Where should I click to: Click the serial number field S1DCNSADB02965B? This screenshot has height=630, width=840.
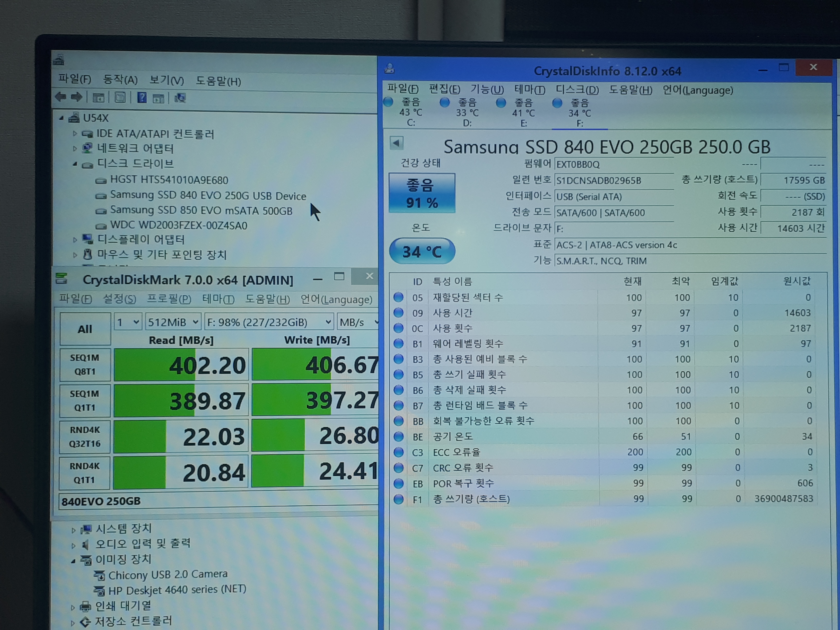[614, 180]
